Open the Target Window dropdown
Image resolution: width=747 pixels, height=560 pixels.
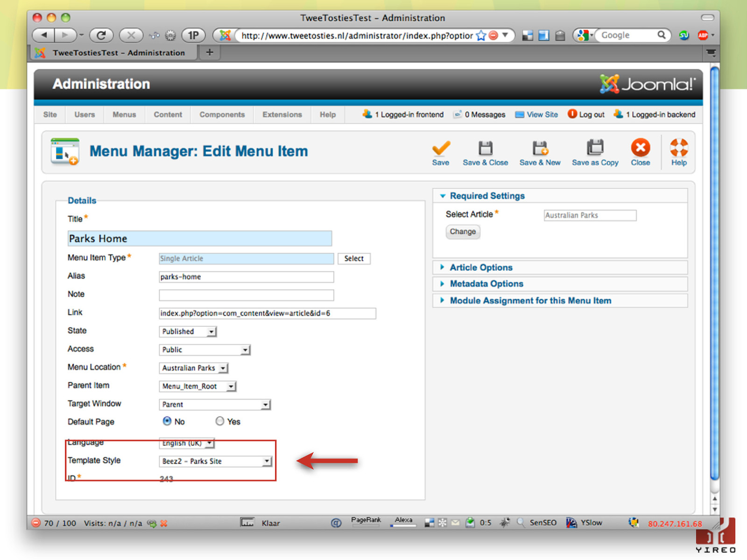pyautogui.click(x=215, y=404)
